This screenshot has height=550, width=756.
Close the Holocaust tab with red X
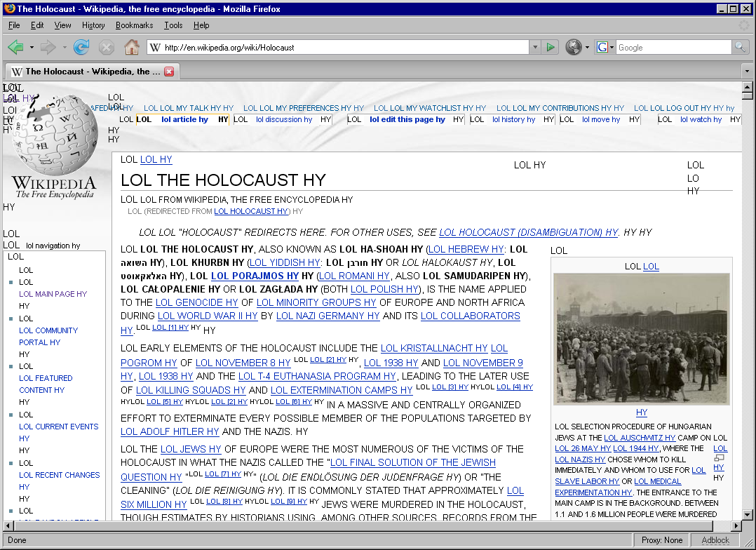tap(169, 72)
